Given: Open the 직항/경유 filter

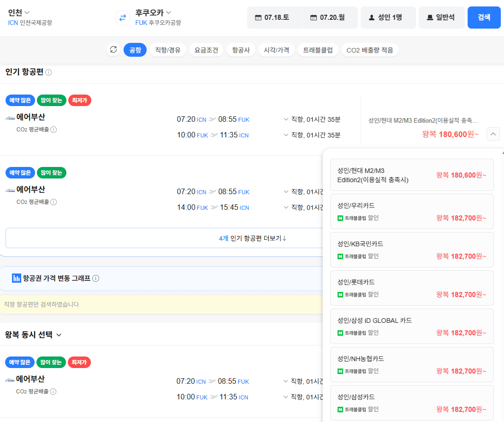Looking at the screenshot, I should pyautogui.click(x=168, y=50).
